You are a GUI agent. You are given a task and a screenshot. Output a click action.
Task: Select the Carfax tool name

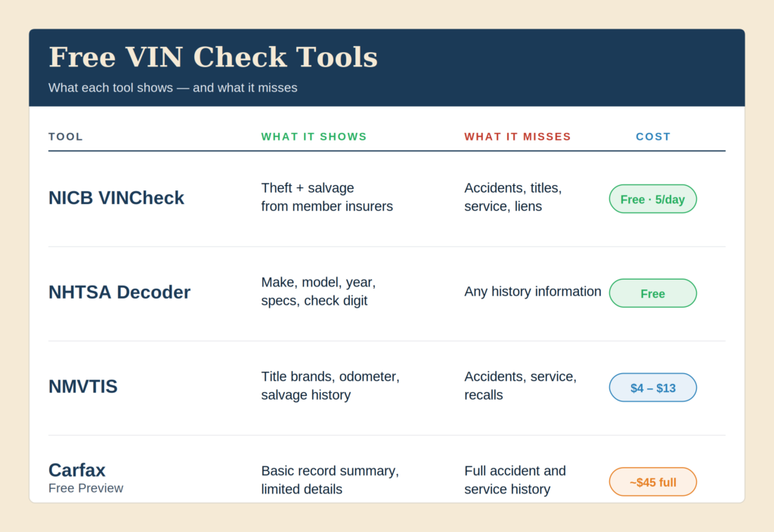[77, 470]
